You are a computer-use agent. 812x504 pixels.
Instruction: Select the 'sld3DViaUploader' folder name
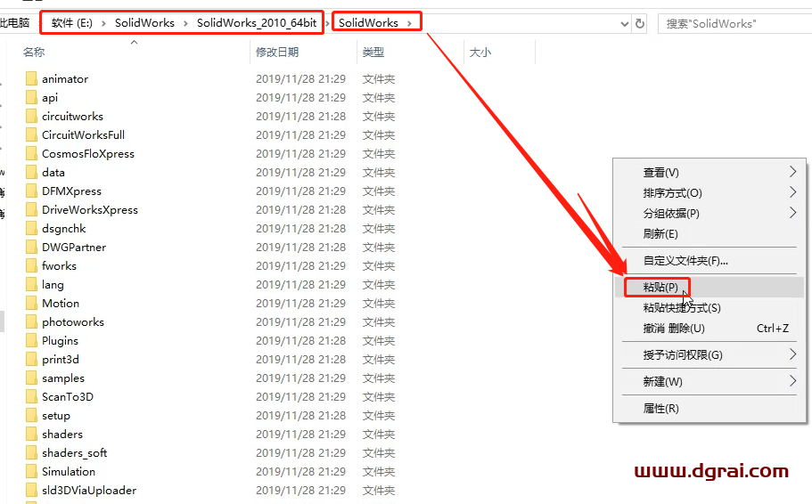coord(89,490)
